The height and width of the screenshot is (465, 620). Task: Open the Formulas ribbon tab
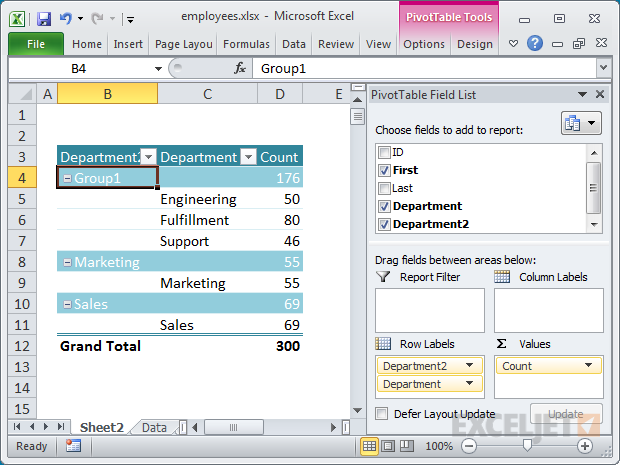(x=246, y=44)
